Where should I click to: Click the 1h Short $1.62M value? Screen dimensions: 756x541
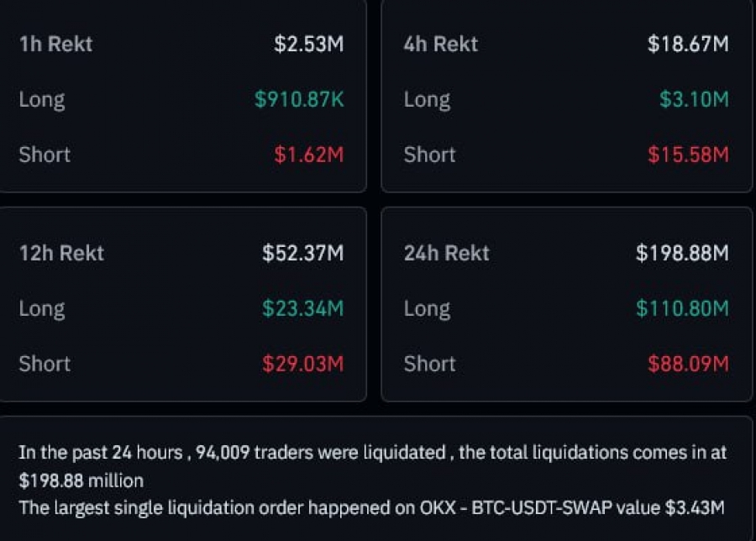(309, 155)
